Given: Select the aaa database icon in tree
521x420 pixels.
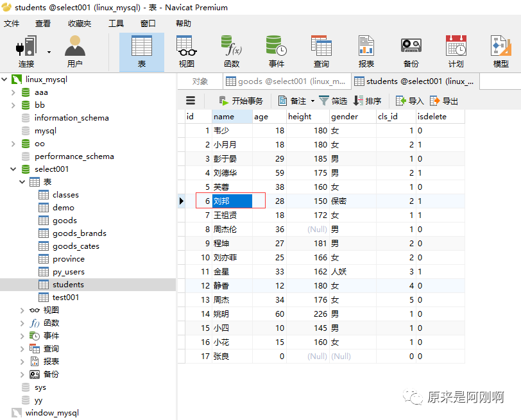Looking at the screenshot, I should tap(26, 92).
